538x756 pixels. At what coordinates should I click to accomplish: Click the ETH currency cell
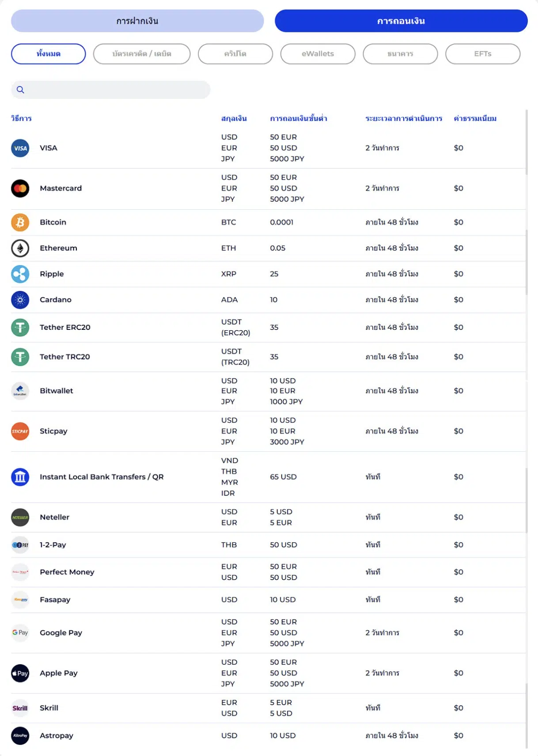(229, 248)
